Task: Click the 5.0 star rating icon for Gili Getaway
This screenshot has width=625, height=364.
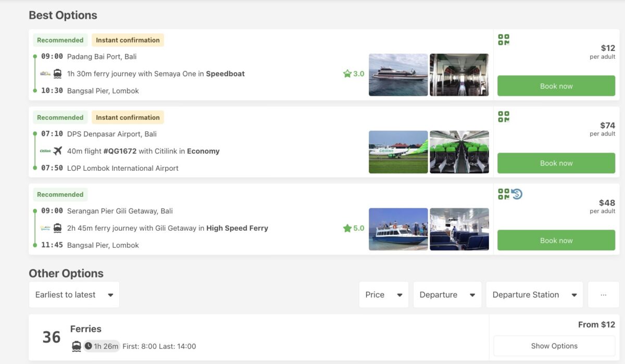Action: click(x=347, y=228)
